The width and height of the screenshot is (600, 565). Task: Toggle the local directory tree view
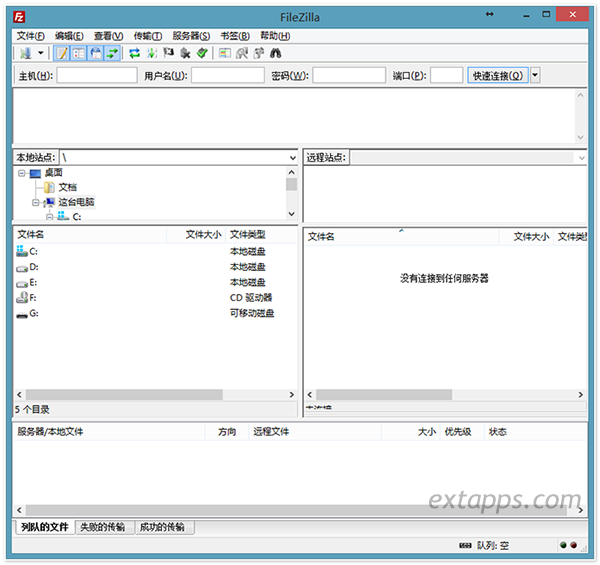[79, 53]
